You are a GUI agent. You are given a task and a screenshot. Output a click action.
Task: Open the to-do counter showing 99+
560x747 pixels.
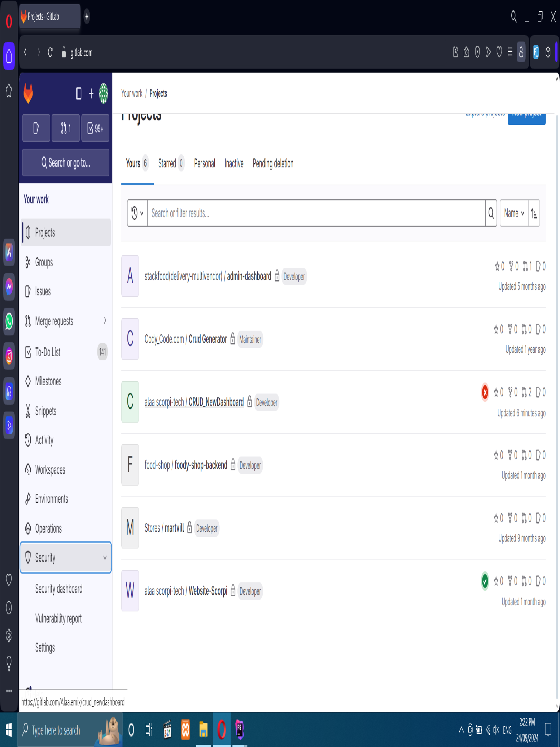coord(95,128)
